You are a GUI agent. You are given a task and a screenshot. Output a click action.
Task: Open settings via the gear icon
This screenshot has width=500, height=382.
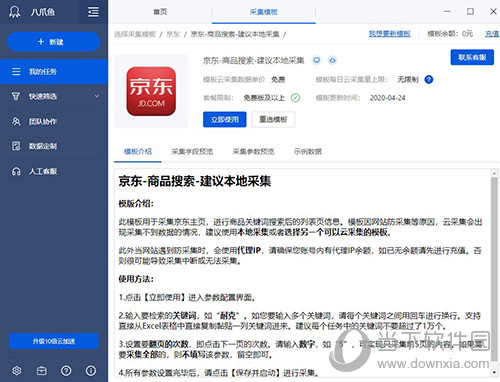coord(17,370)
